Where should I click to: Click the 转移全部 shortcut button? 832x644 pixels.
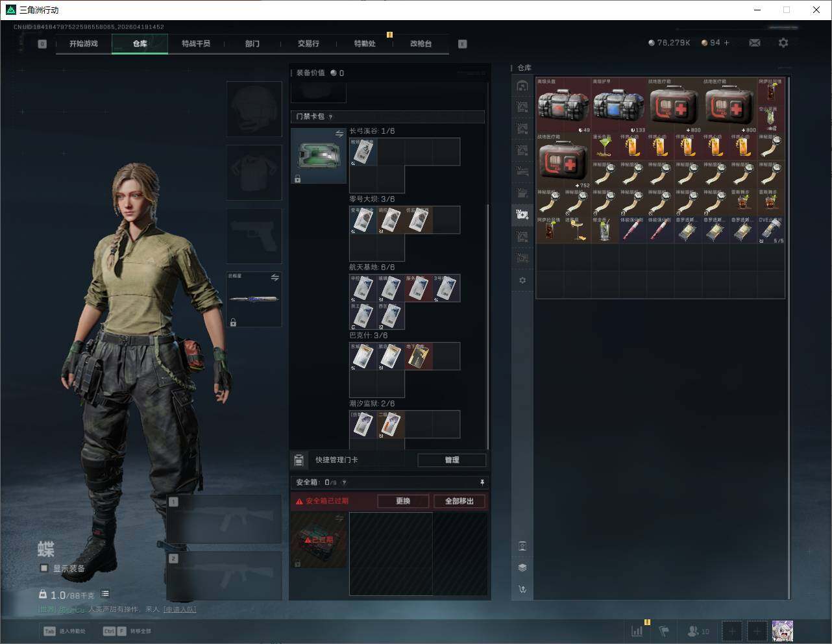(x=127, y=631)
